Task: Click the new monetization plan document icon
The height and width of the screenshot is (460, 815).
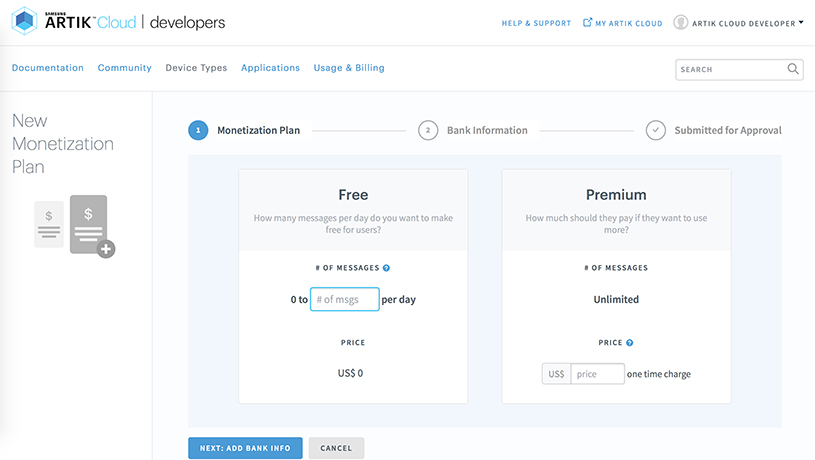Action: (x=76, y=226)
